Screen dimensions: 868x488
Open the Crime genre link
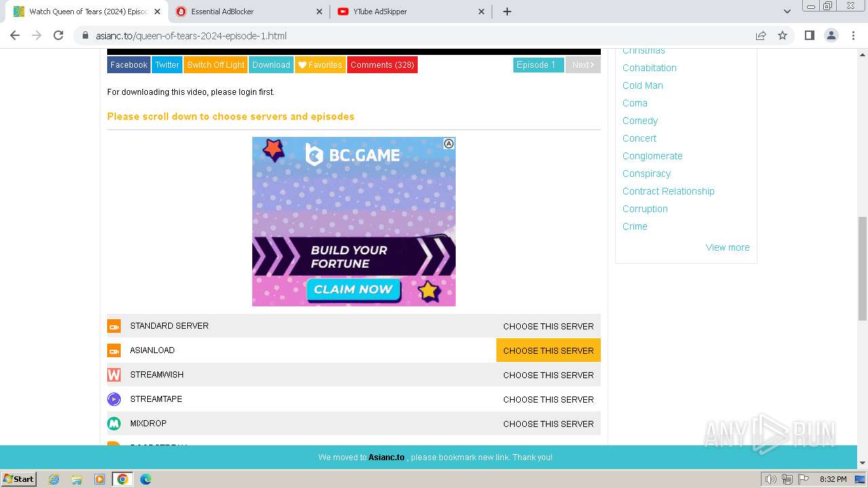[x=635, y=226]
